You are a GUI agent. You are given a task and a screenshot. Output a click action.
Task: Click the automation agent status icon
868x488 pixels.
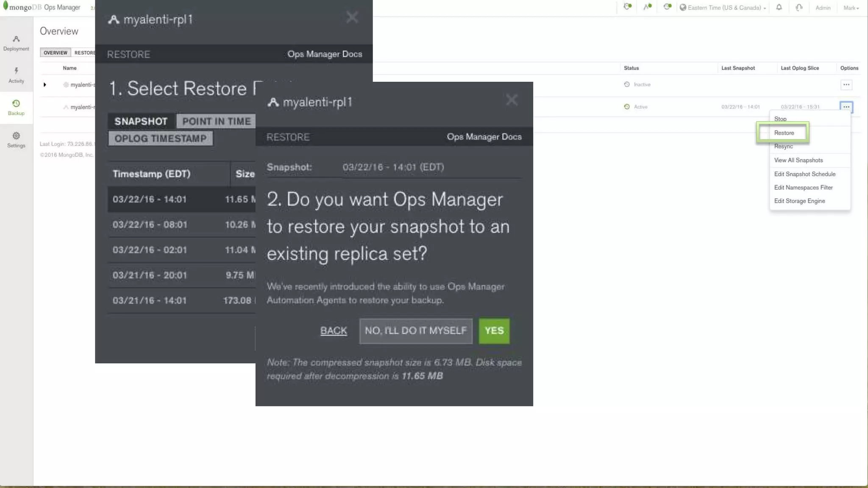(x=647, y=7)
